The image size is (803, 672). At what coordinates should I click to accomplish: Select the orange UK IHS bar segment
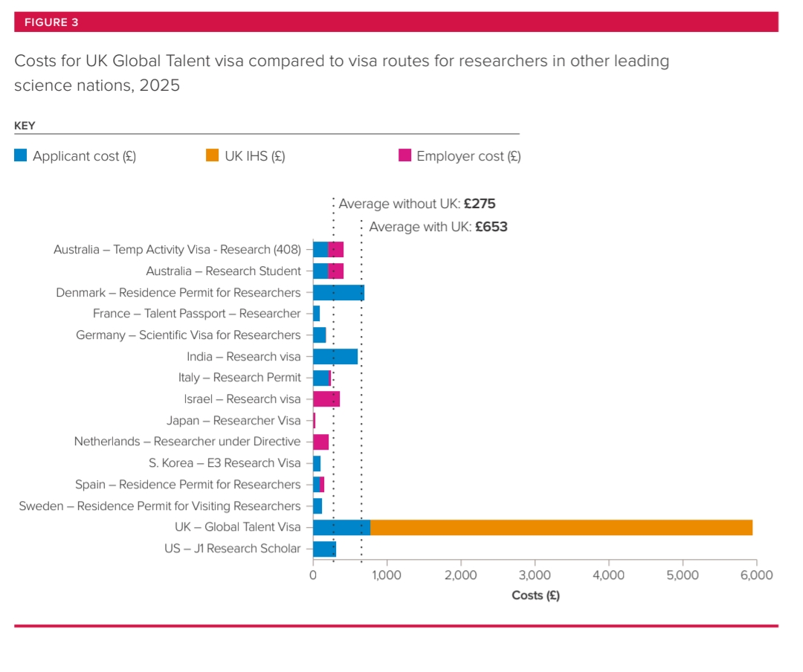click(x=561, y=528)
